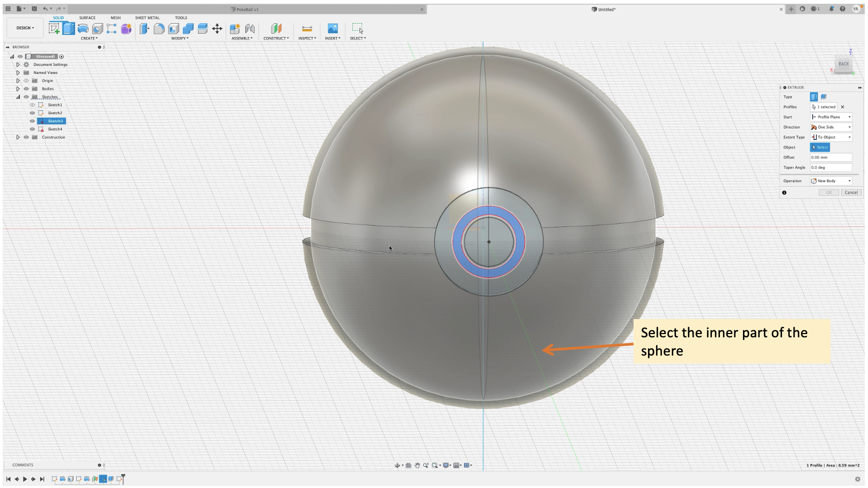Switch to the MESH tab
This screenshot has width=868, height=488.
tap(115, 18)
